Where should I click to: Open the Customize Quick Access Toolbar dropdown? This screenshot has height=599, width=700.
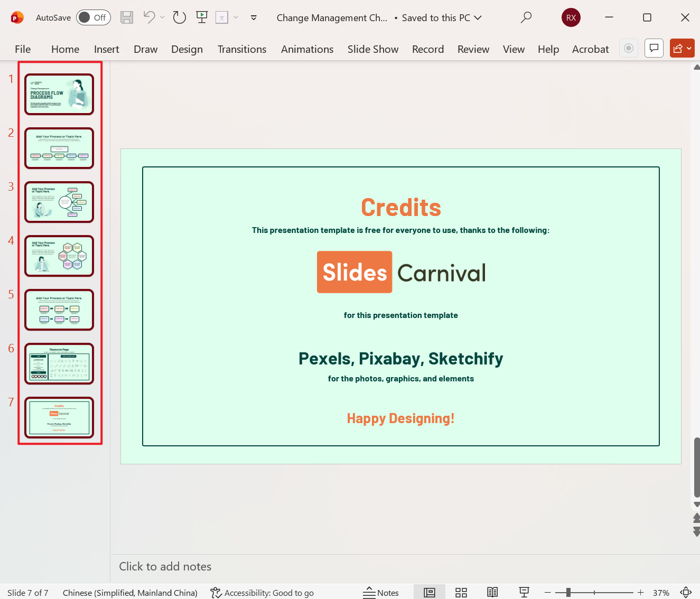[x=254, y=17]
